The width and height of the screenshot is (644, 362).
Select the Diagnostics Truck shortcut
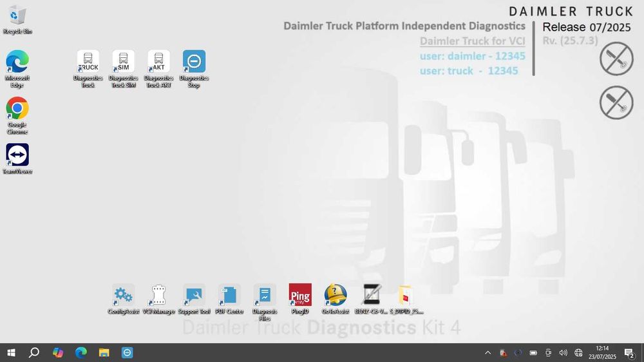(x=88, y=69)
